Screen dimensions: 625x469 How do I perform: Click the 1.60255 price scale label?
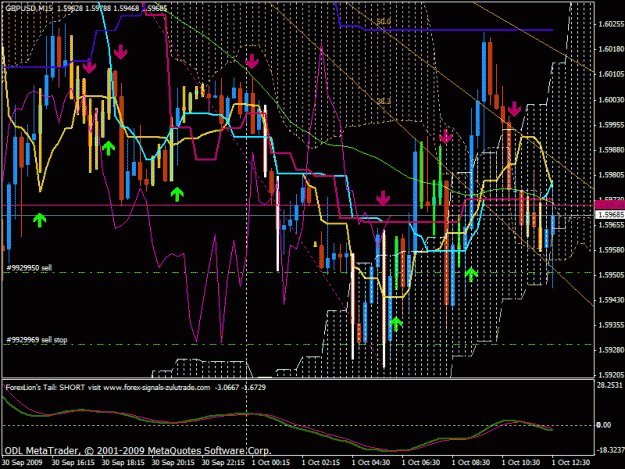[x=611, y=24]
